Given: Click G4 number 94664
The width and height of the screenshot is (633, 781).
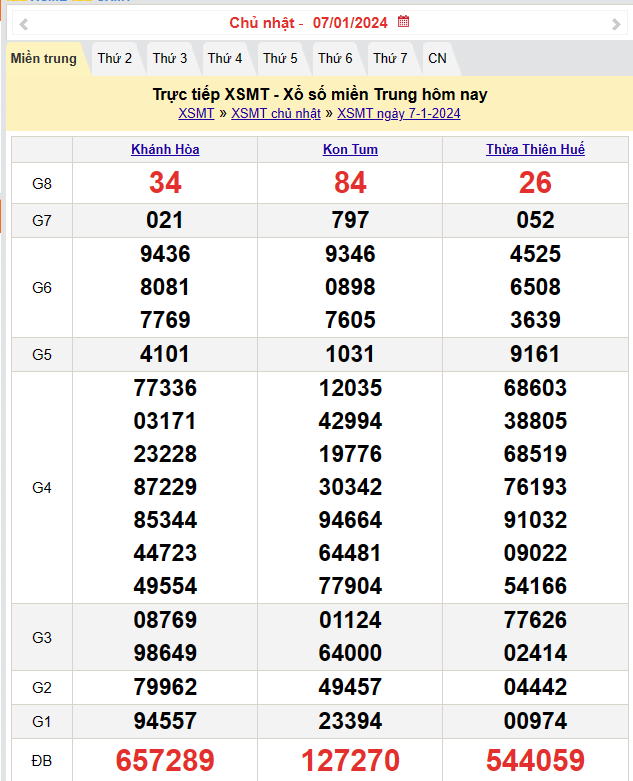Looking at the screenshot, I should tap(351, 520).
